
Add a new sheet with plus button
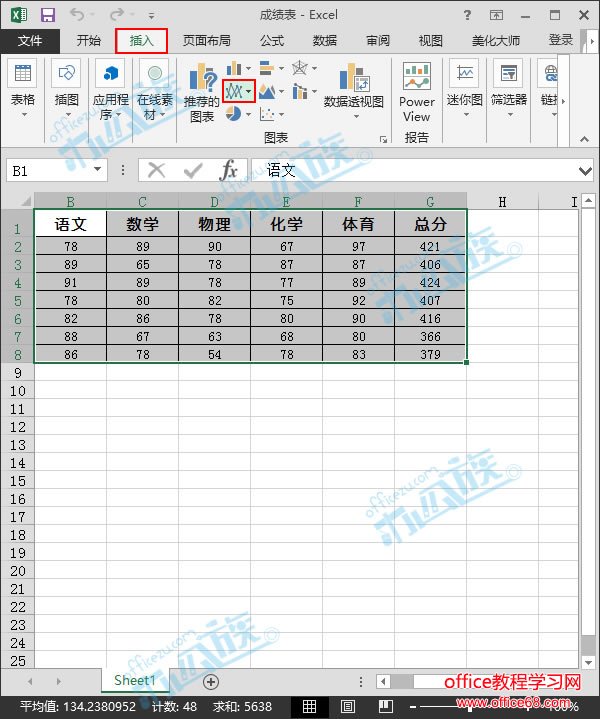coord(211,682)
